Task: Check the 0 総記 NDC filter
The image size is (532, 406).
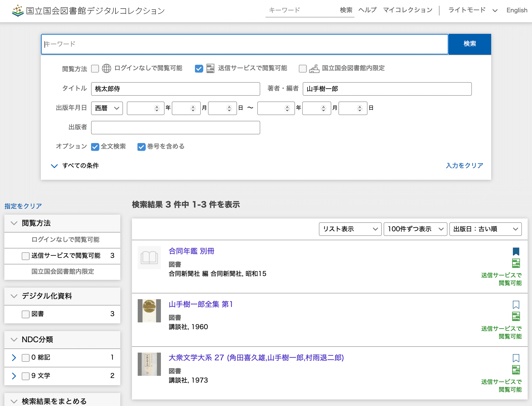Action: pos(26,358)
